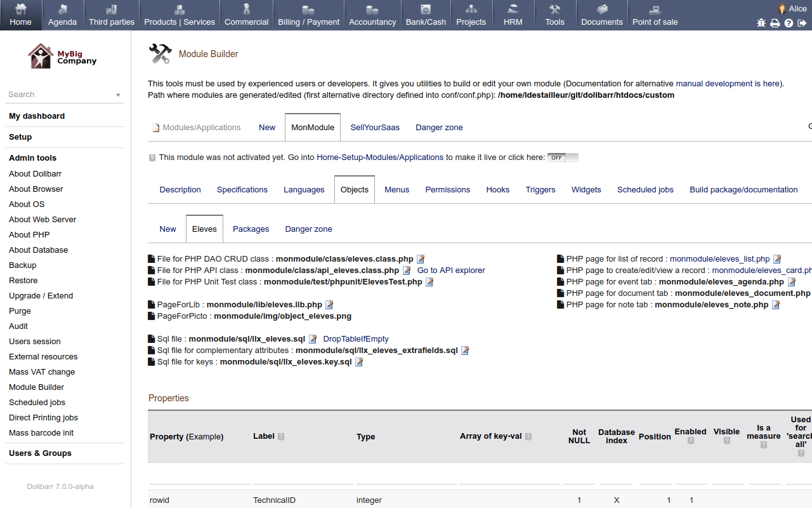
Task: Click DropTableIfEmpty link
Action: 356,339
